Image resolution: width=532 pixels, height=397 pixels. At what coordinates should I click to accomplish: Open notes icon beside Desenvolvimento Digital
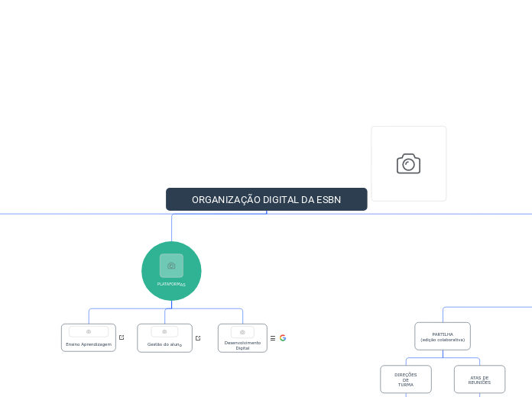273,338
